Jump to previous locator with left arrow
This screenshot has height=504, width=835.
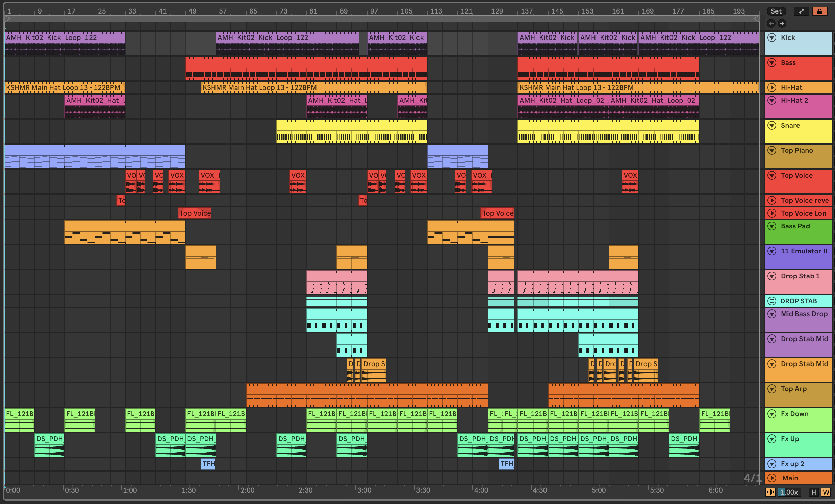(771, 23)
